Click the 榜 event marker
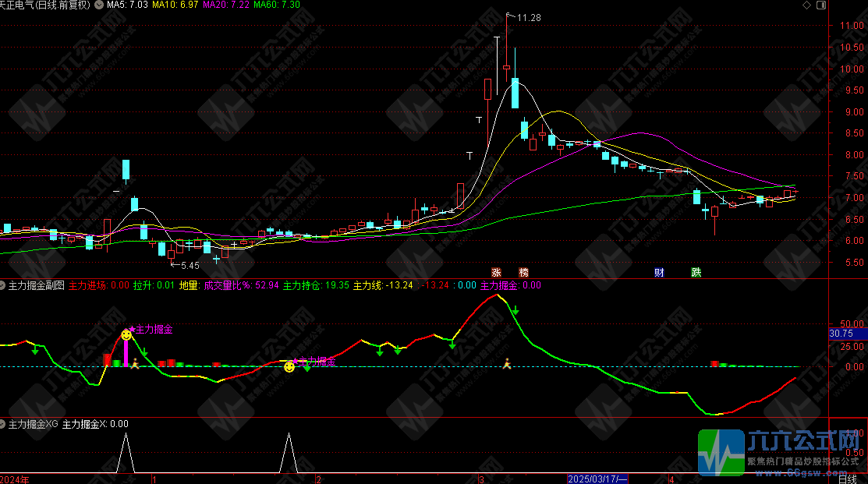Viewport: 868px width, 484px height. pyautogui.click(x=523, y=273)
